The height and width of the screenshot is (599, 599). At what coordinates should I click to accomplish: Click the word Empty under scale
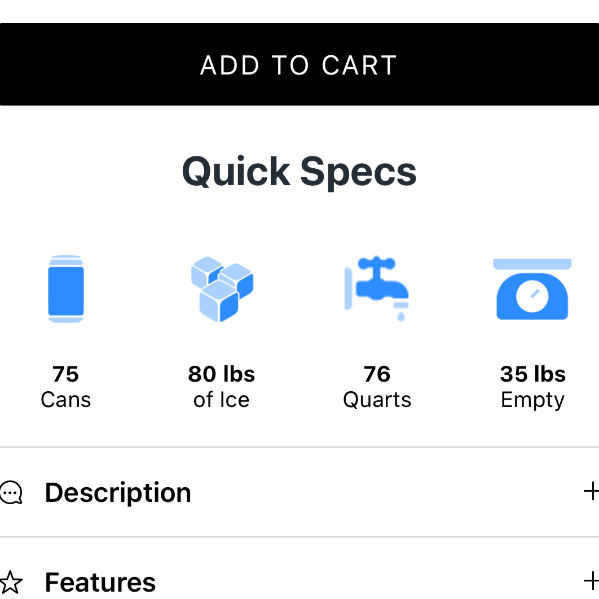point(533,401)
